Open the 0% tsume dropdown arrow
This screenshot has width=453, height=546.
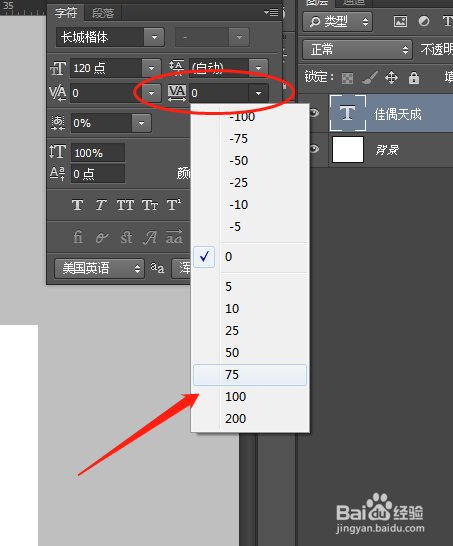point(141,123)
